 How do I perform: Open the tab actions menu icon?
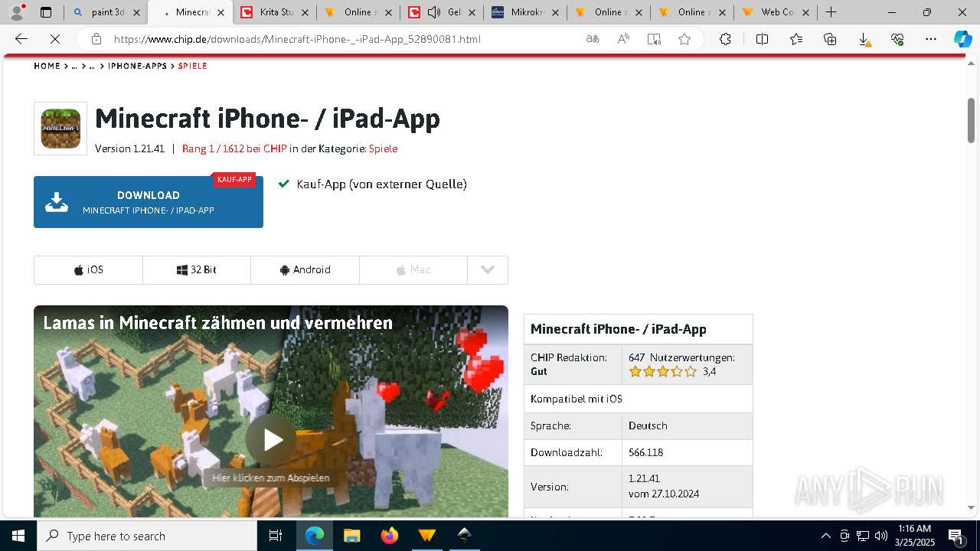(x=46, y=12)
